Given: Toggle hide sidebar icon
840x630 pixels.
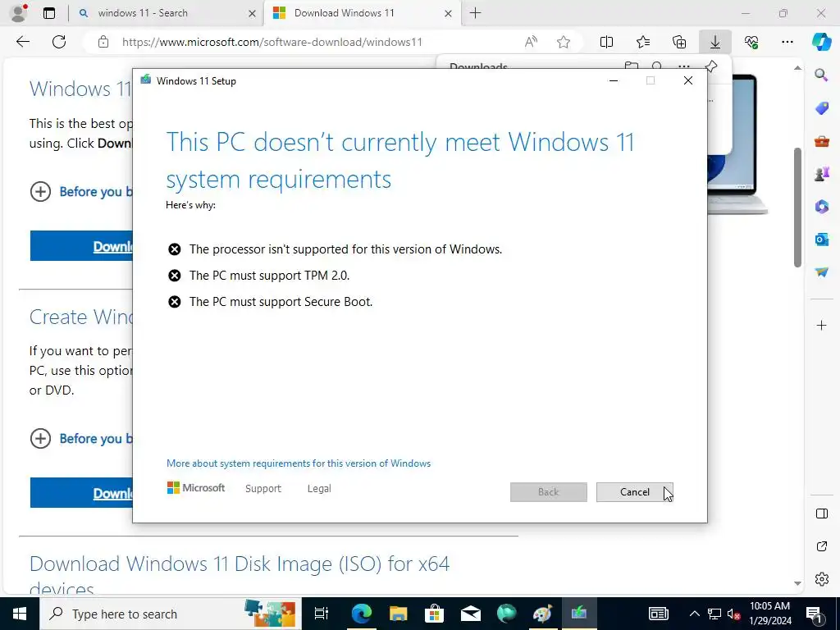Looking at the screenshot, I should pos(821,514).
